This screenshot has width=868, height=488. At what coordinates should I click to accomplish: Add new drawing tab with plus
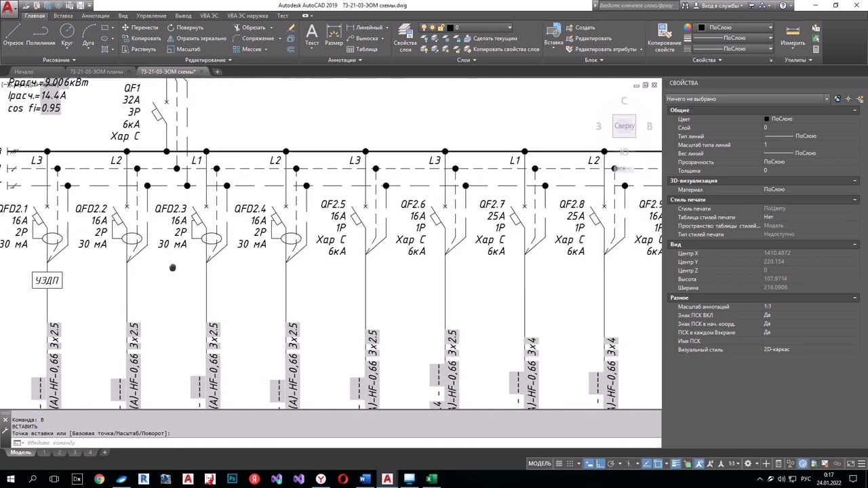coord(217,72)
